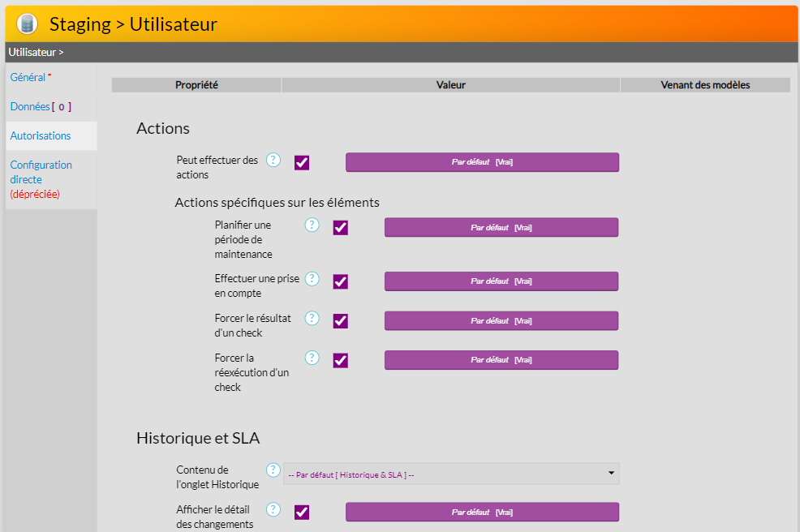The height and width of the screenshot is (532, 800).
Task: View help for 'Forcer la réexécution d'un check'
Action: [x=312, y=358]
